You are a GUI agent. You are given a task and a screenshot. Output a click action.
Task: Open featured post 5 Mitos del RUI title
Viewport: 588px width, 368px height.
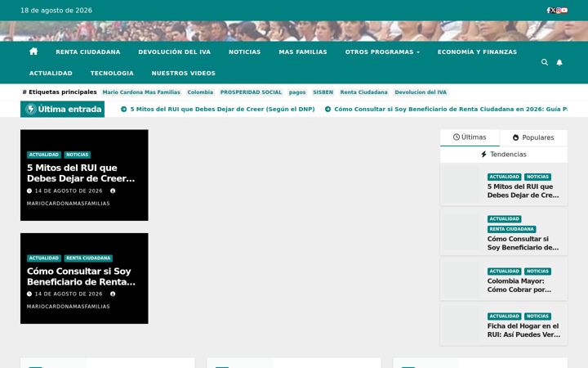pyautogui.click(x=81, y=173)
